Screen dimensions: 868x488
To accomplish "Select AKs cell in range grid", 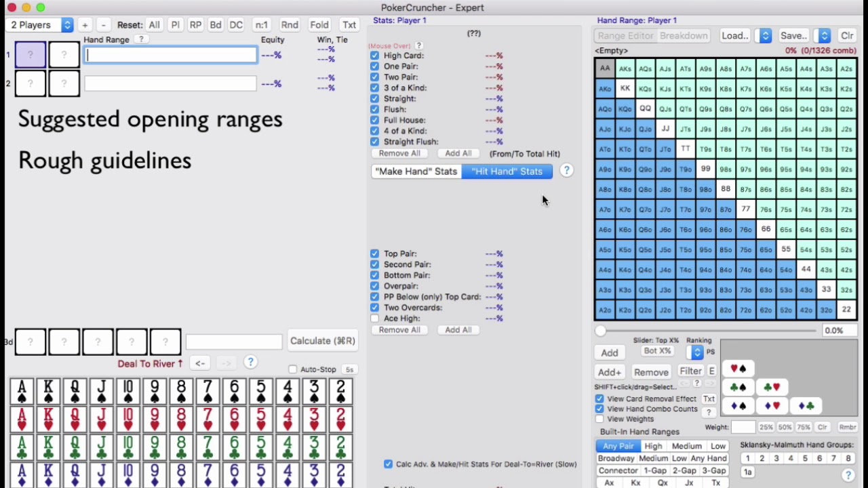I will 625,68.
